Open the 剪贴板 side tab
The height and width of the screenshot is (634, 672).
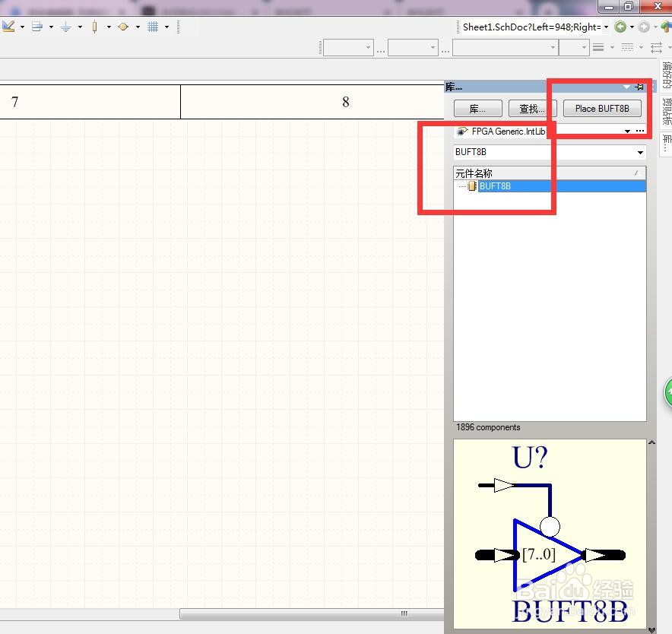coord(666,111)
